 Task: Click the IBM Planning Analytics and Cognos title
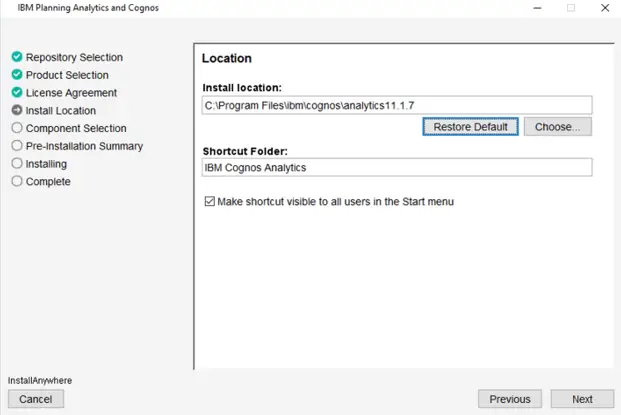point(88,8)
